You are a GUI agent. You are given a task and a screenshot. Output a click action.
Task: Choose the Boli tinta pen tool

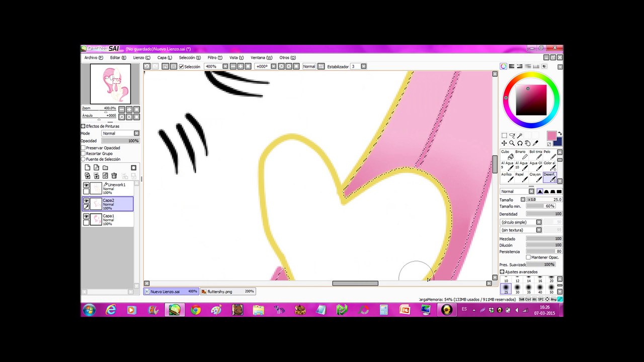535,155
